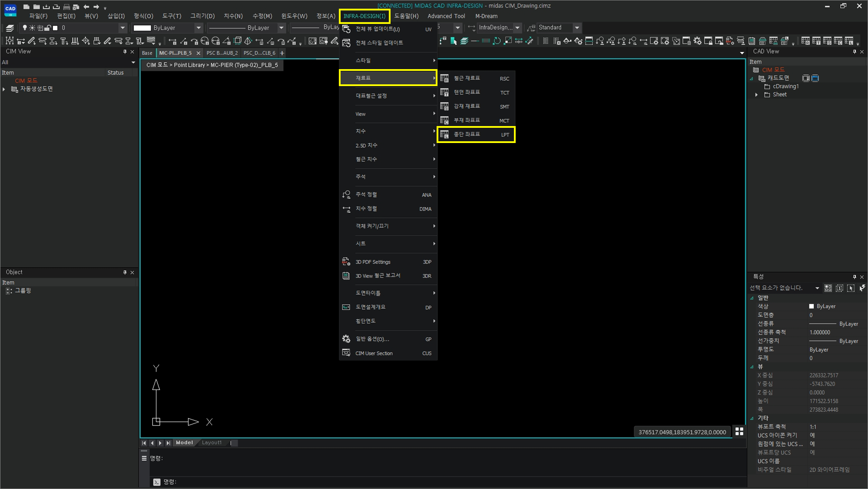Toggle the layer lock padlock icon
Viewport: 868px width, 489px height.
(48, 28)
